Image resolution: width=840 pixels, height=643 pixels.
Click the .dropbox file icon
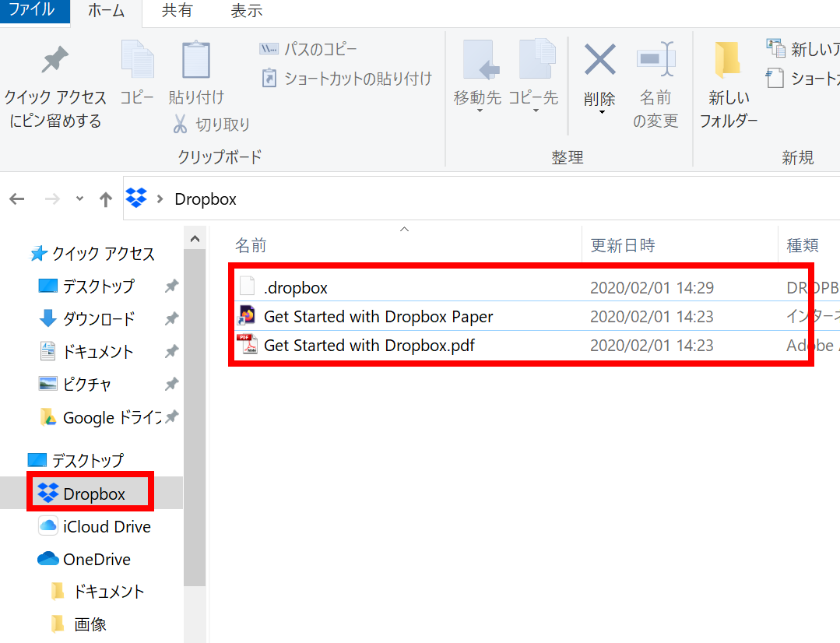247,286
